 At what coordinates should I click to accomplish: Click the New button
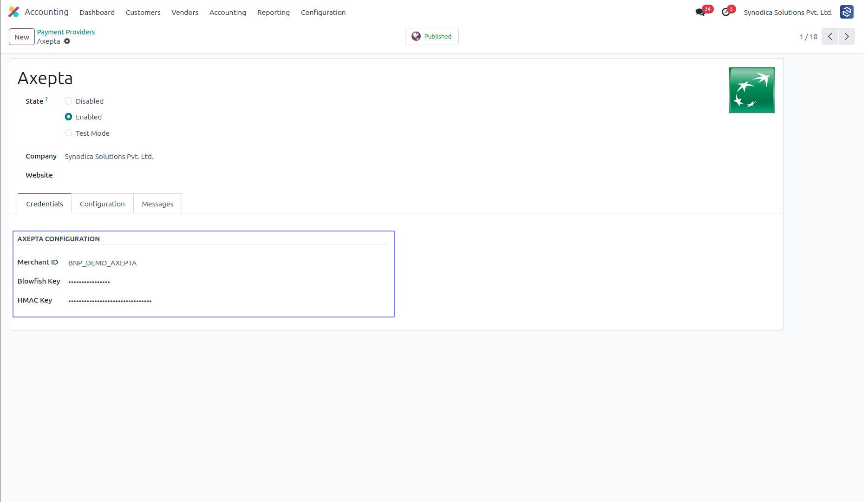(x=22, y=37)
